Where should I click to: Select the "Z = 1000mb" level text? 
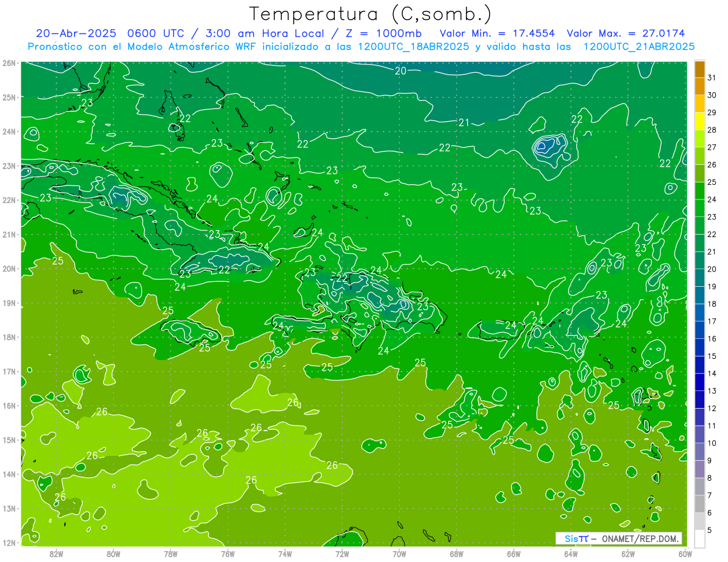click(x=383, y=33)
